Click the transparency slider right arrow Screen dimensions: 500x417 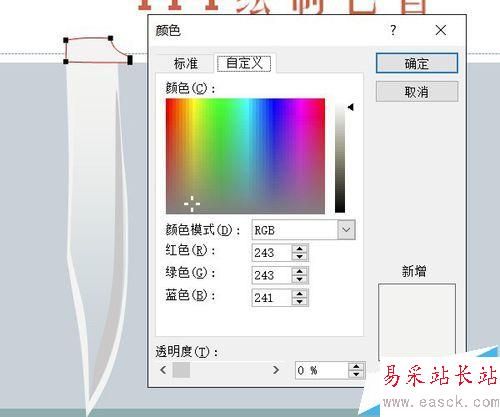pos(276,370)
